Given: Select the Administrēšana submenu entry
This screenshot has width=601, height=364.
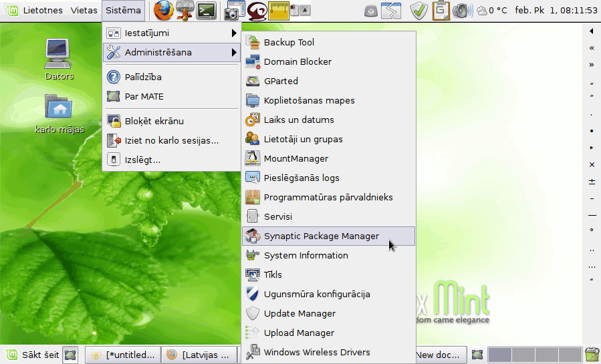Looking at the screenshot, I should pos(172,53).
